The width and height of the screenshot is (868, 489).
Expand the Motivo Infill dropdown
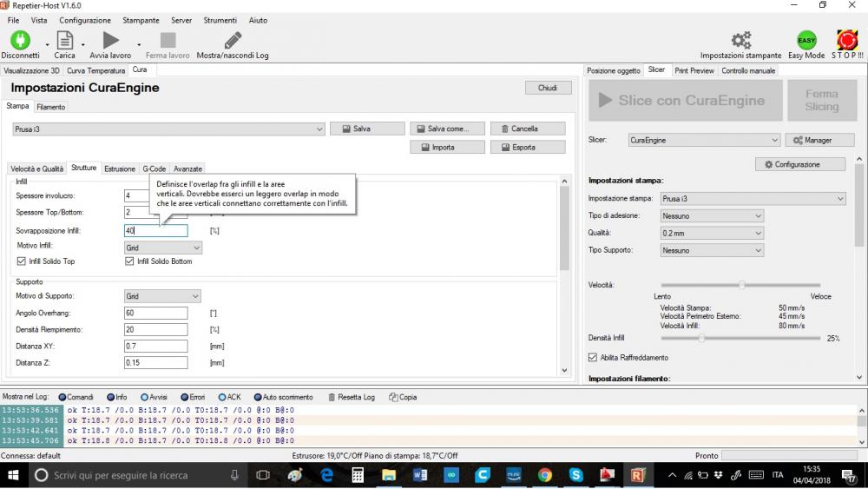[163, 248]
